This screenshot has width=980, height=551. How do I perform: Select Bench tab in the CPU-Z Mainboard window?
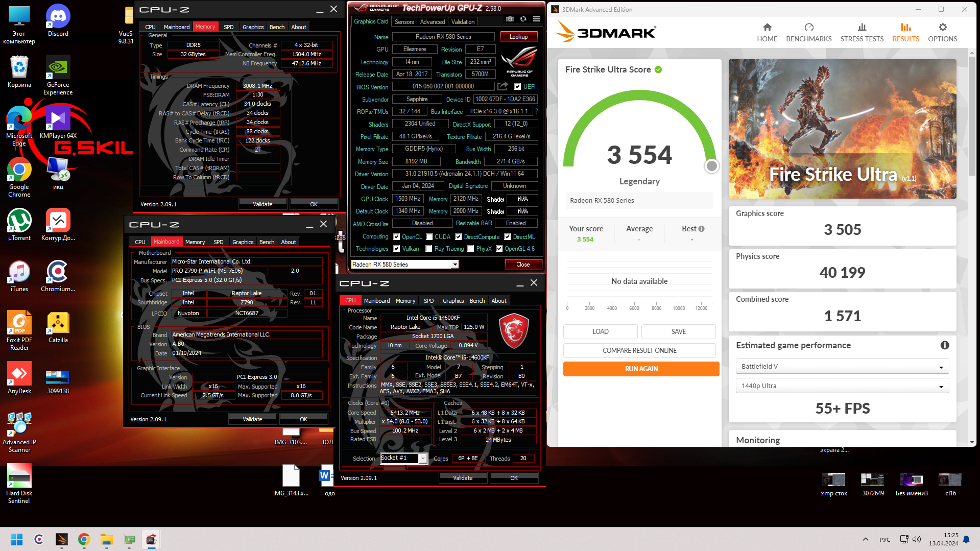click(x=267, y=242)
